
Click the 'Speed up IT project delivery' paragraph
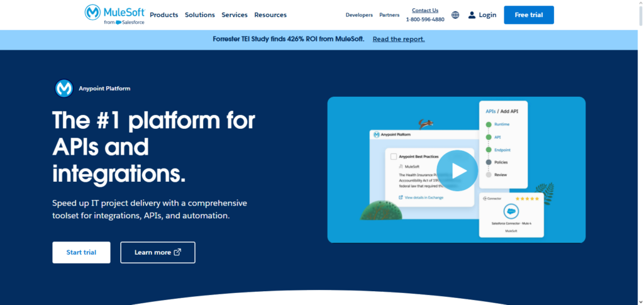point(150,209)
